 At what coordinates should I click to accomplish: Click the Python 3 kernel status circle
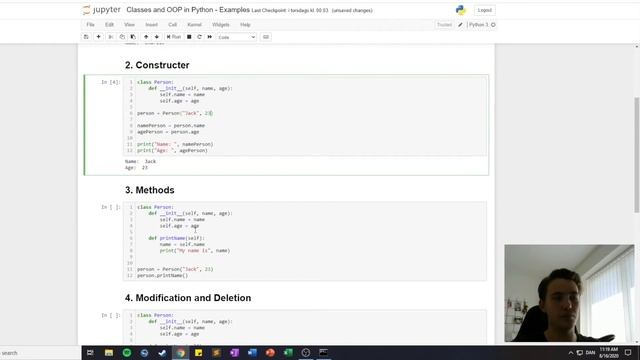pos(493,25)
